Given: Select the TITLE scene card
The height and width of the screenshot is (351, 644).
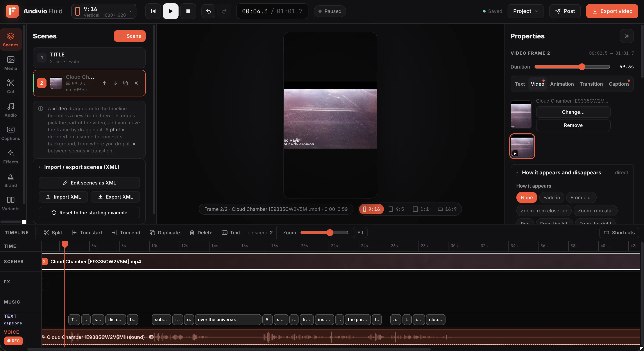Looking at the screenshot, I should [x=89, y=58].
